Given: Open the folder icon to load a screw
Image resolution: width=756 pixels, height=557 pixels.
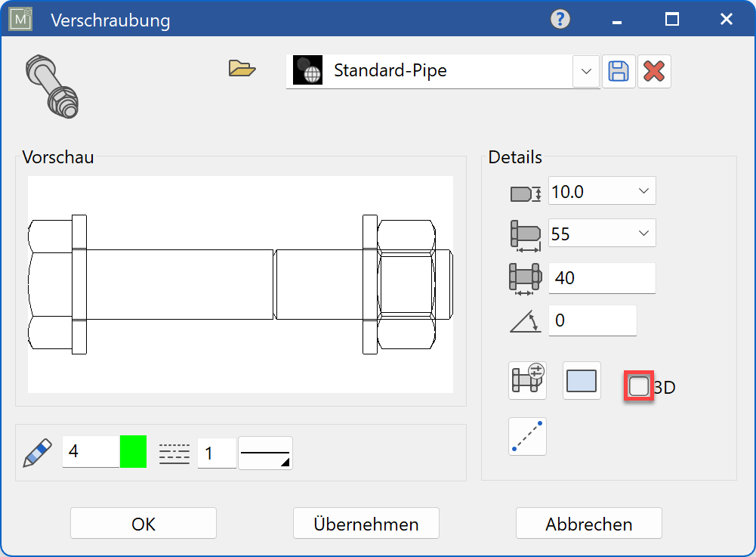Looking at the screenshot, I should point(242,67).
